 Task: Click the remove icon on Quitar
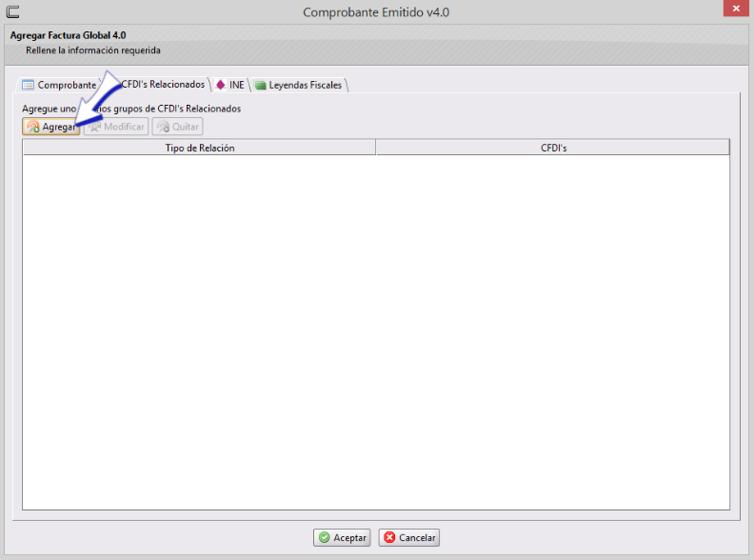[x=164, y=127]
